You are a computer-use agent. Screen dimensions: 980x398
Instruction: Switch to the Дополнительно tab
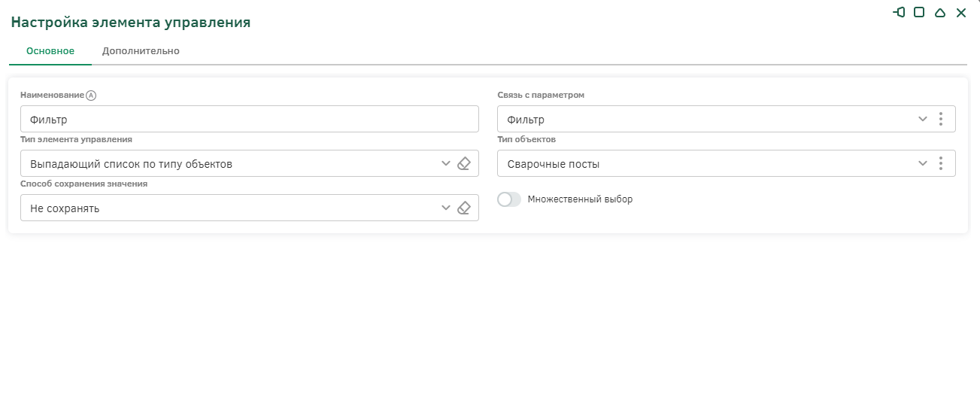tap(141, 51)
